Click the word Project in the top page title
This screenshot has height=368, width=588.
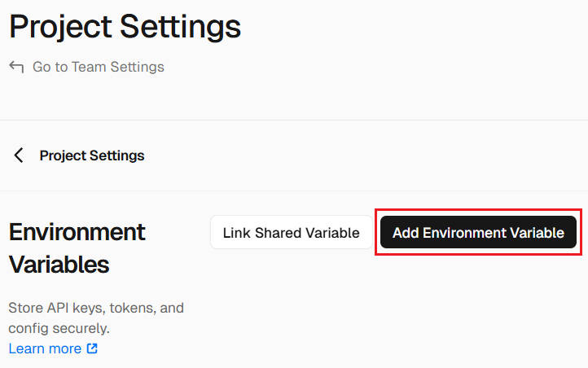[x=60, y=27]
